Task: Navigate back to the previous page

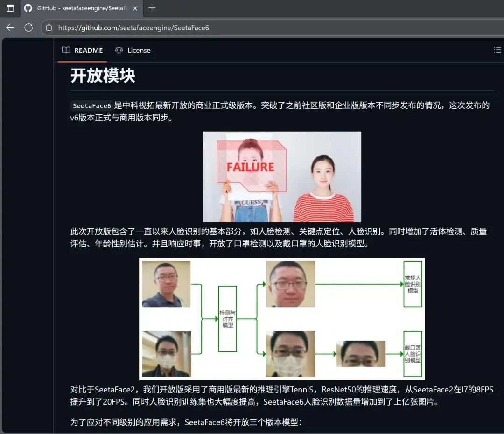Action: (x=10, y=28)
